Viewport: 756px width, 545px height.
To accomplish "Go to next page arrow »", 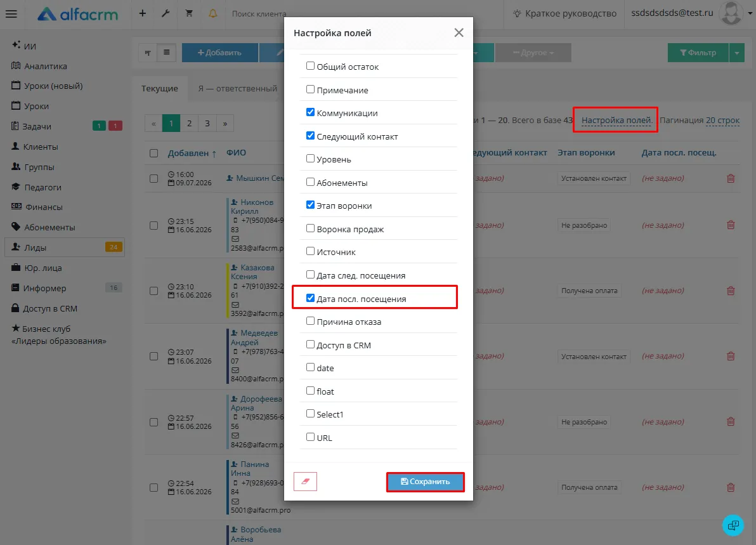I will click(x=225, y=124).
